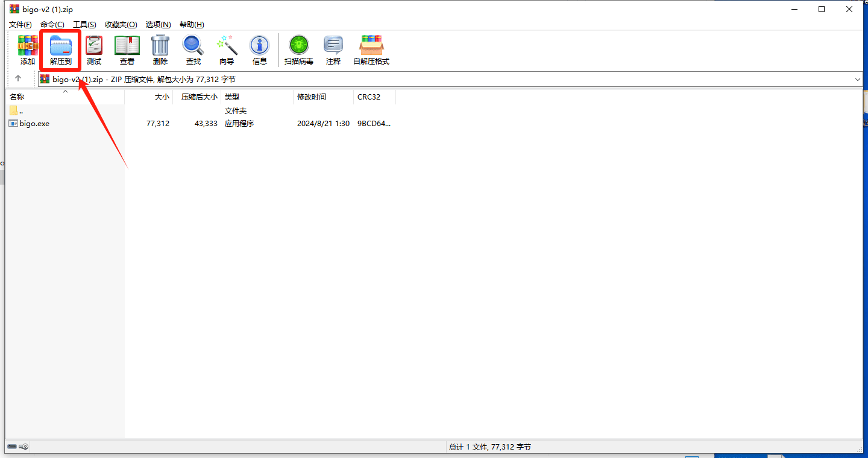Click the 77,312 size cell
This screenshot has height=458, width=868.
pyautogui.click(x=158, y=123)
